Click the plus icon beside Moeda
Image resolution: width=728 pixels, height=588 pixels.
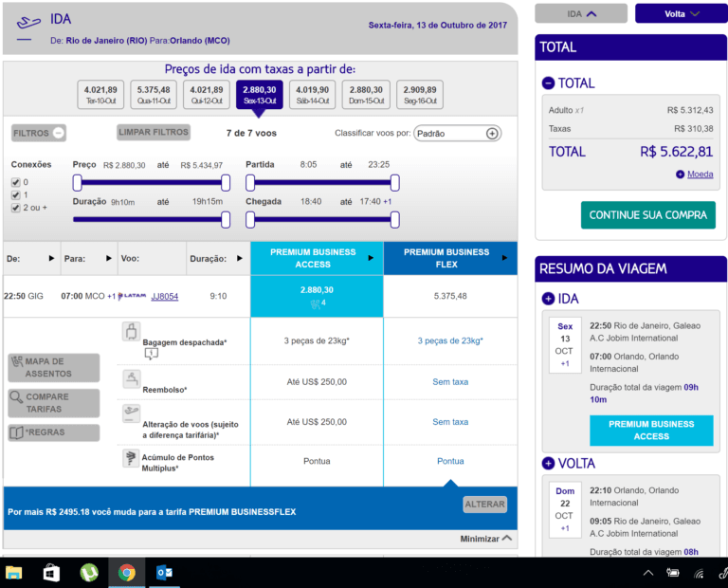[680, 175]
